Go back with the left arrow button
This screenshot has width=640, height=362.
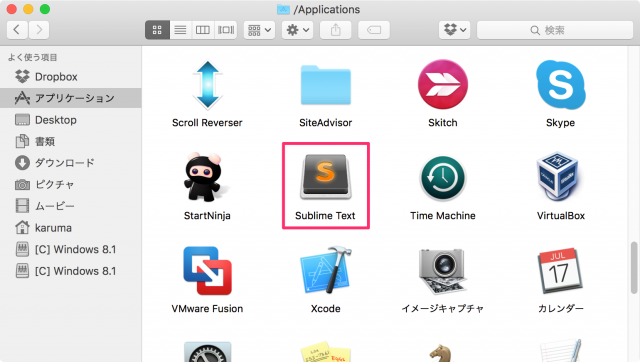(17, 30)
